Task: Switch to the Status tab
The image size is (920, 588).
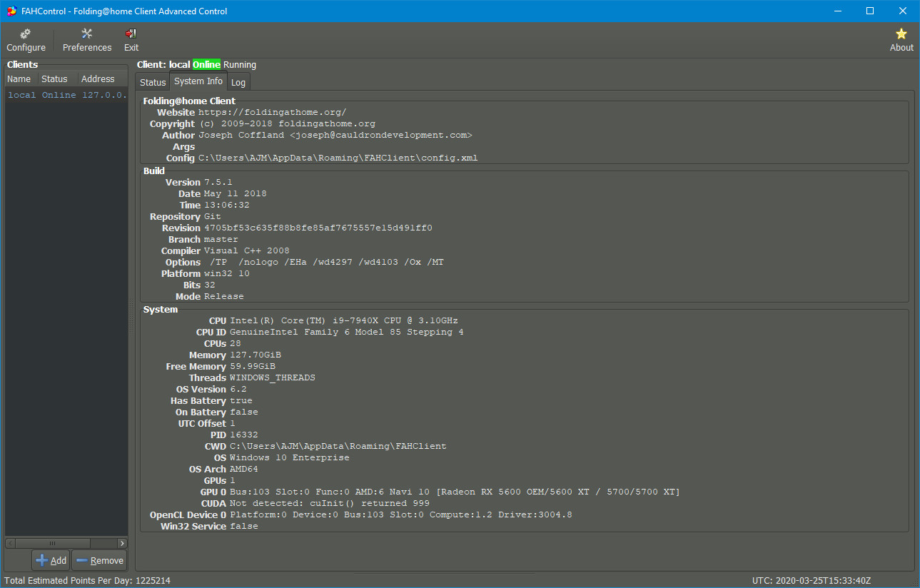Action: [152, 82]
